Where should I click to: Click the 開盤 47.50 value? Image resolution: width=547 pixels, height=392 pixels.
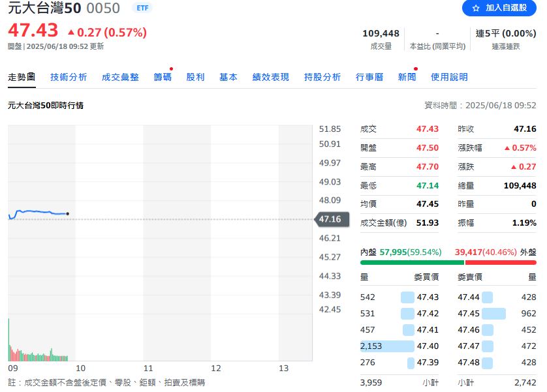pos(428,148)
